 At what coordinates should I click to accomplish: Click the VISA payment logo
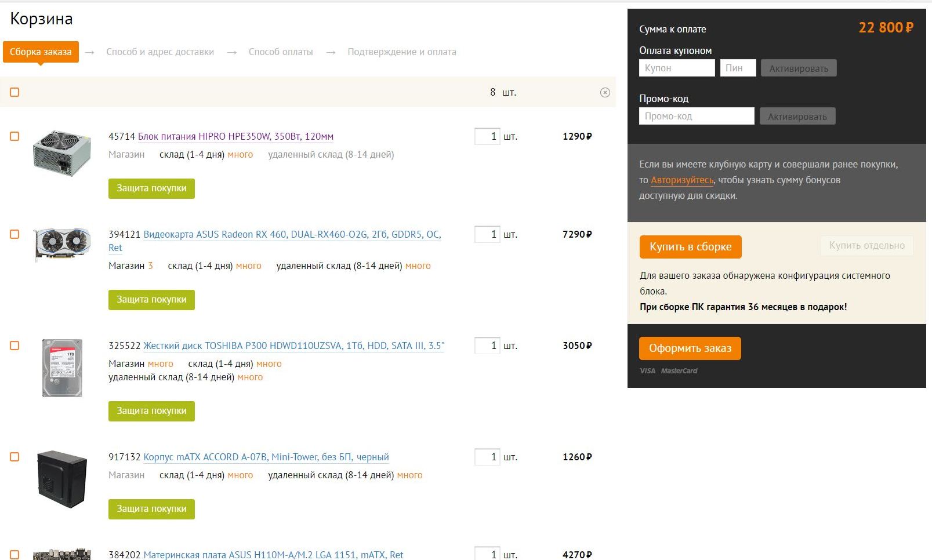[647, 371]
